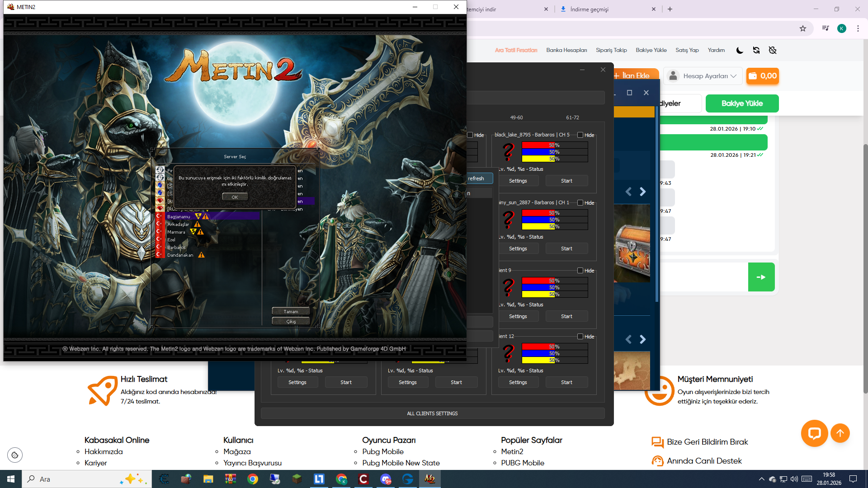The height and width of the screenshot is (488, 868).
Task: Click the question mark avatar of black_lake_8795
Action: (509, 152)
